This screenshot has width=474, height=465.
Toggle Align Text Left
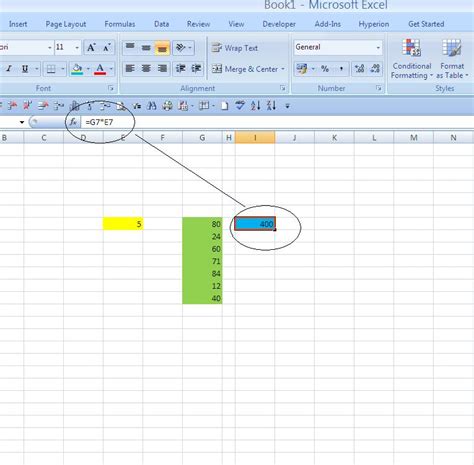tap(130, 69)
